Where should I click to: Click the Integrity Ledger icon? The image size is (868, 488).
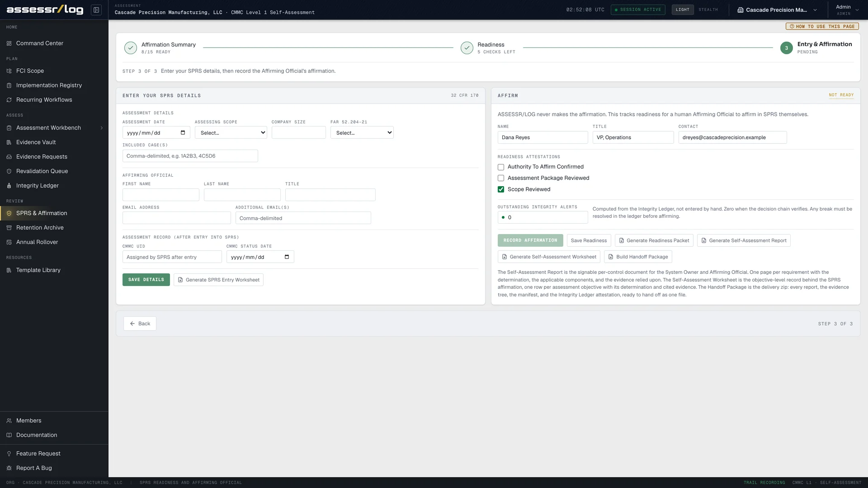[9, 186]
